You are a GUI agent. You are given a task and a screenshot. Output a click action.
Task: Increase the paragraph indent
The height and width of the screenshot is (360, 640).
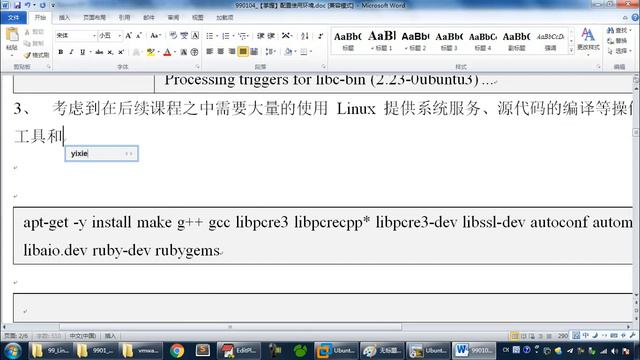(x=271, y=36)
